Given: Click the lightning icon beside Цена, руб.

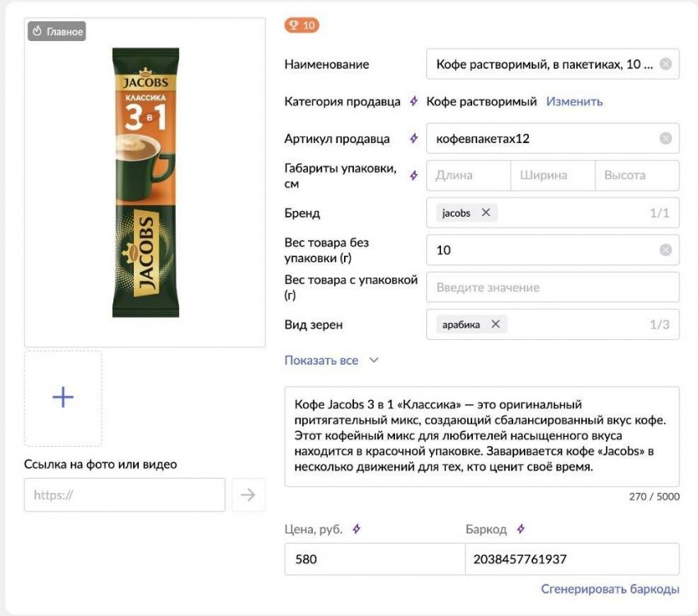Looking at the screenshot, I should click(356, 529).
